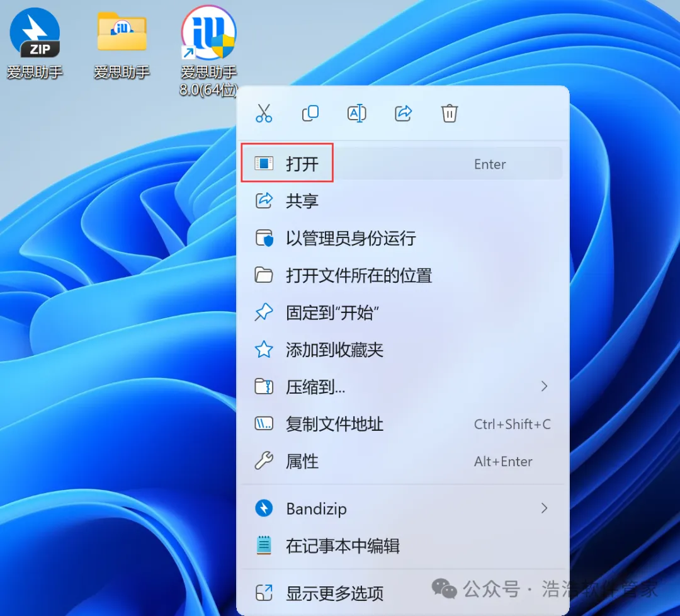Viewport: 680px width, 616px height.
Task: Select 以管理员身份运行 menu entry
Action: coord(402,238)
